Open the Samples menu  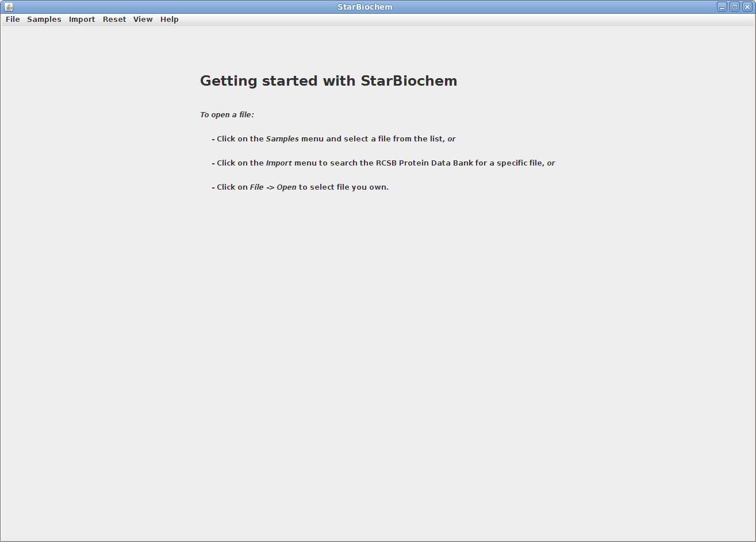click(x=44, y=20)
